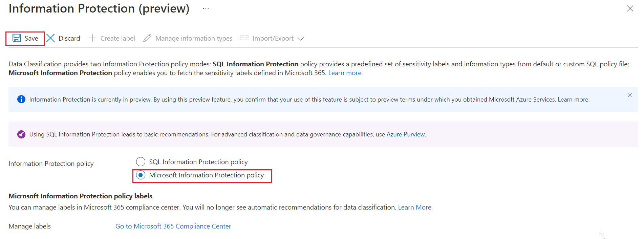Open the ellipsis more options menu
The width and height of the screenshot is (644, 239).
point(206,8)
